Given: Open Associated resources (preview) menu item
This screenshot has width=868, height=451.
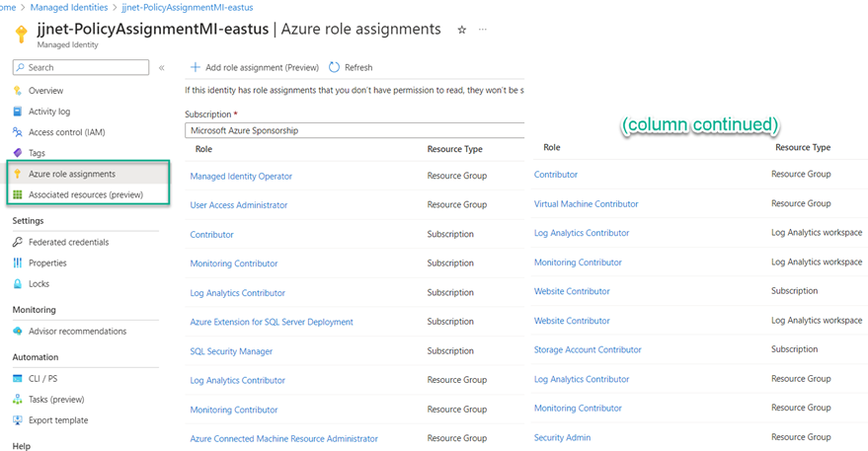Looking at the screenshot, I should point(85,194).
